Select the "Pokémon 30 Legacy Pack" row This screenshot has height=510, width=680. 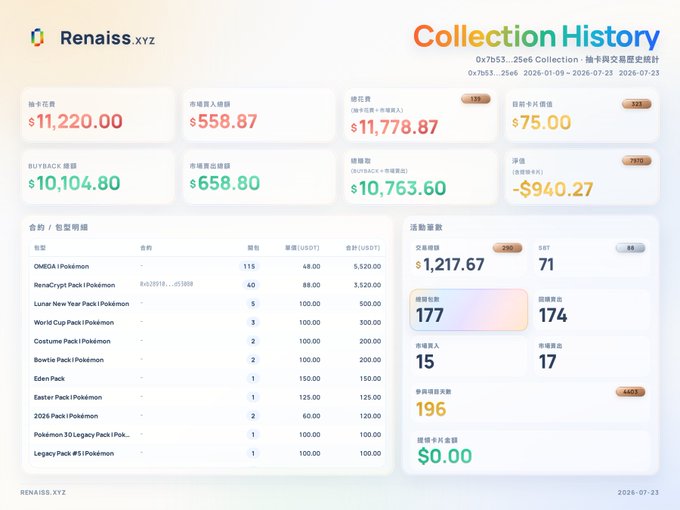tap(207, 434)
